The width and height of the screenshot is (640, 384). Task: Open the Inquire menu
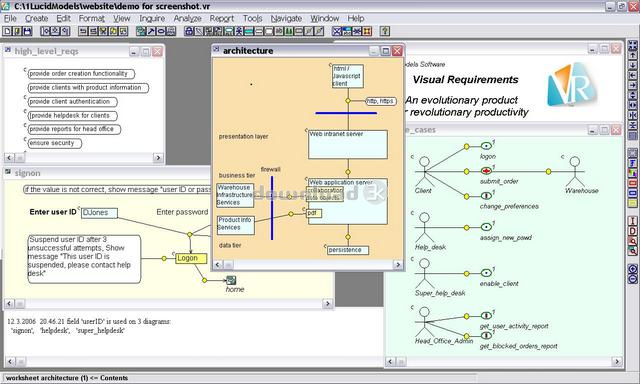[152, 18]
